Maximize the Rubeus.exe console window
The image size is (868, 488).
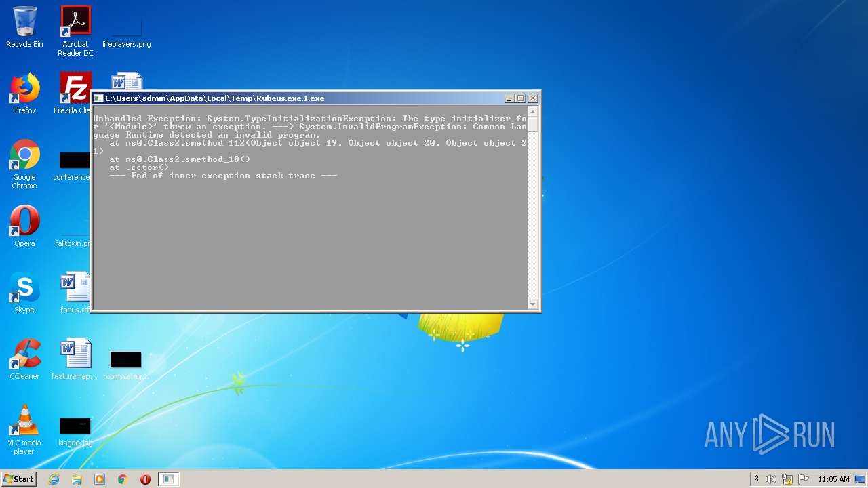(521, 98)
